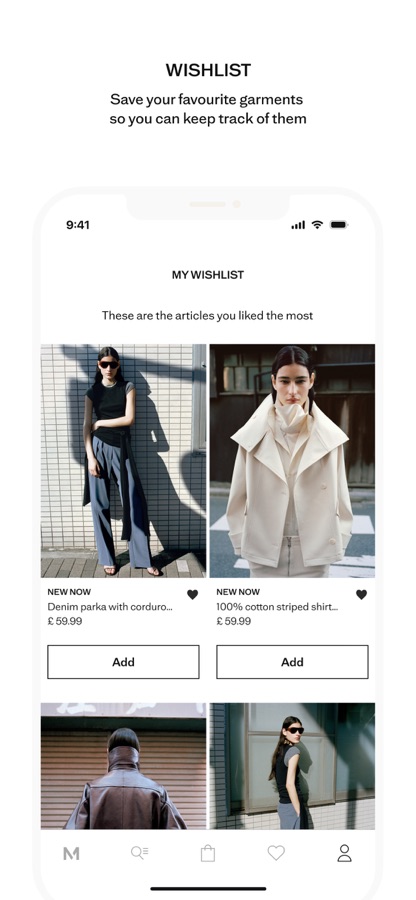Image resolution: width=416 pixels, height=900 pixels.
Task: Open the wishlist heart tab icon
Action: click(276, 853)
